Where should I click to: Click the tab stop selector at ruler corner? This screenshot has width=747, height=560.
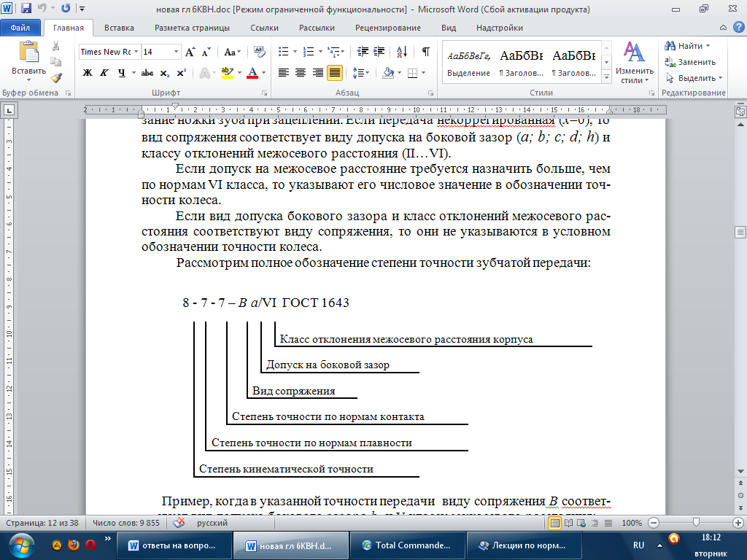click(9, 111)
